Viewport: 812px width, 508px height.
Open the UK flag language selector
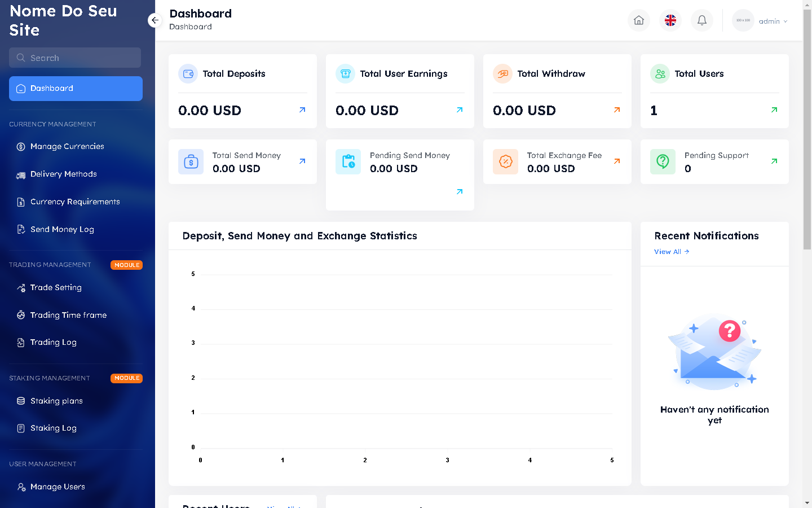point(670,20)
